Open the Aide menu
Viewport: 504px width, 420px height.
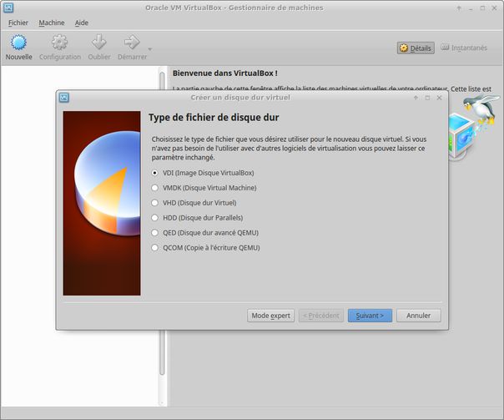[81, 23]
